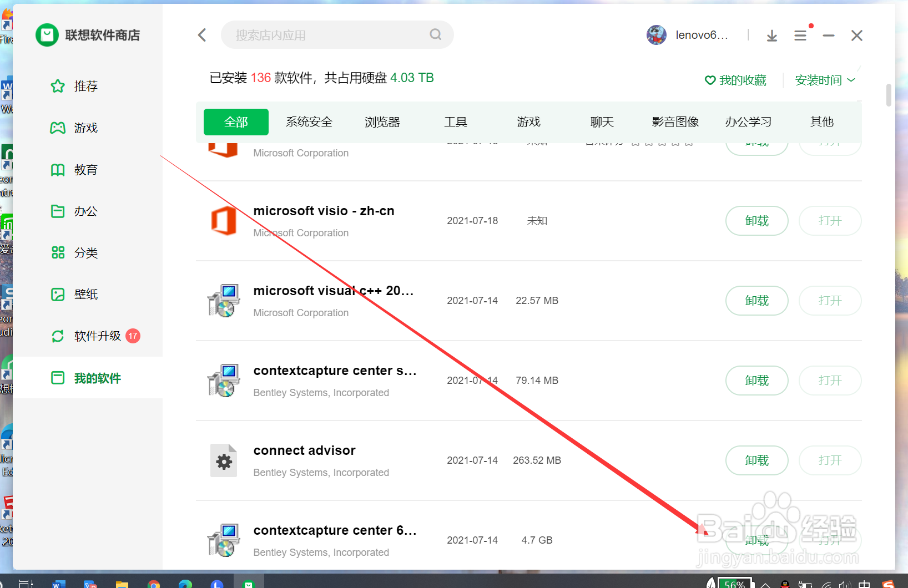
Task: Click the search magnifier icon
Action: tap(436, 34)
